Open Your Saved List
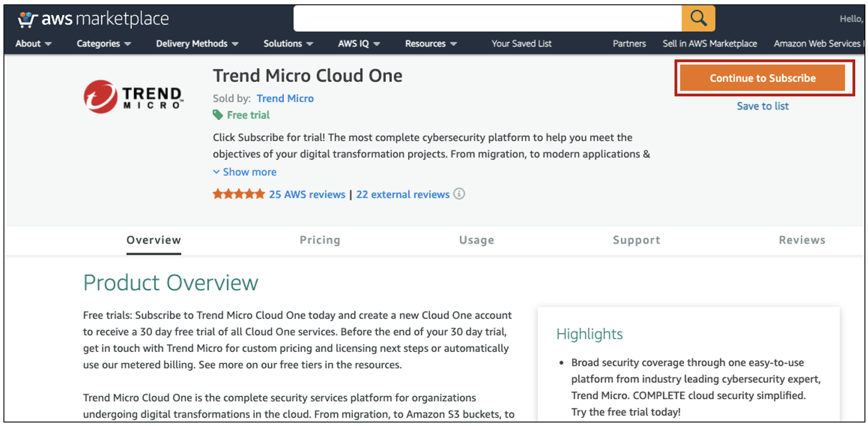The image size is (868, 426). [522, 44]
